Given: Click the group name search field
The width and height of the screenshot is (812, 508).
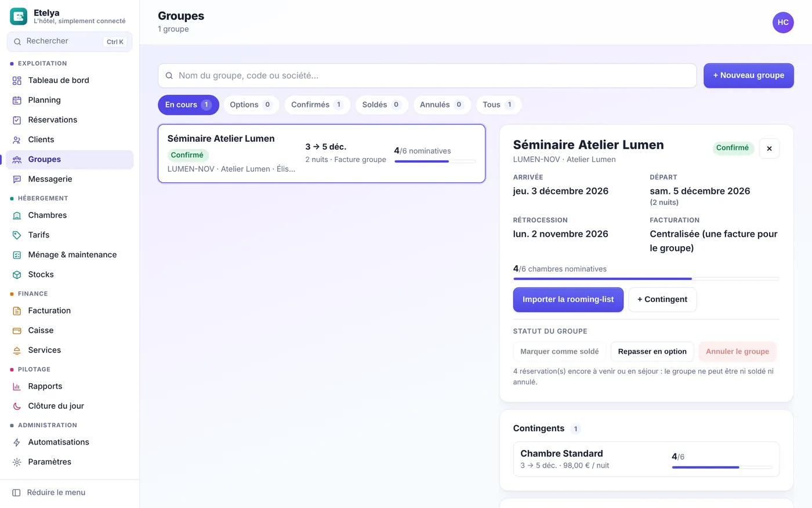Looking at the screenshot, I should click(x=427, y=75).
